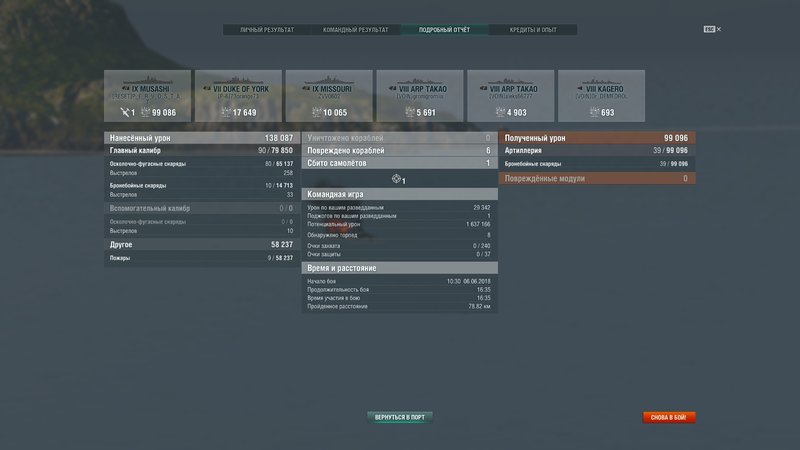
Task: Click the Kagero ship silhouette icon
Action: (602, 81)
